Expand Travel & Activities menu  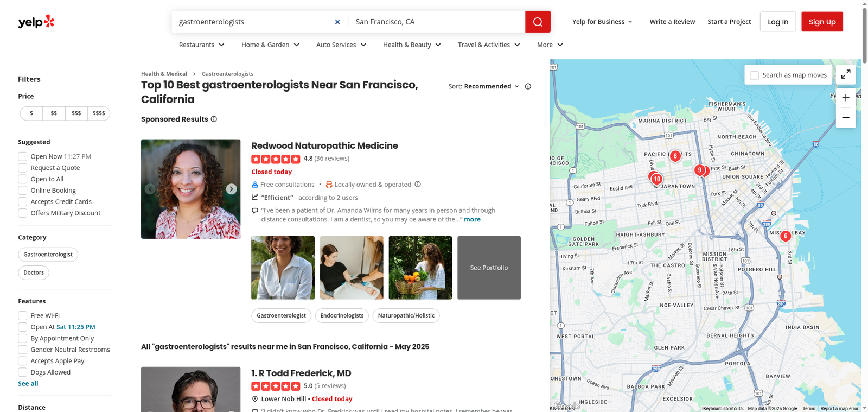coord(489,45)
